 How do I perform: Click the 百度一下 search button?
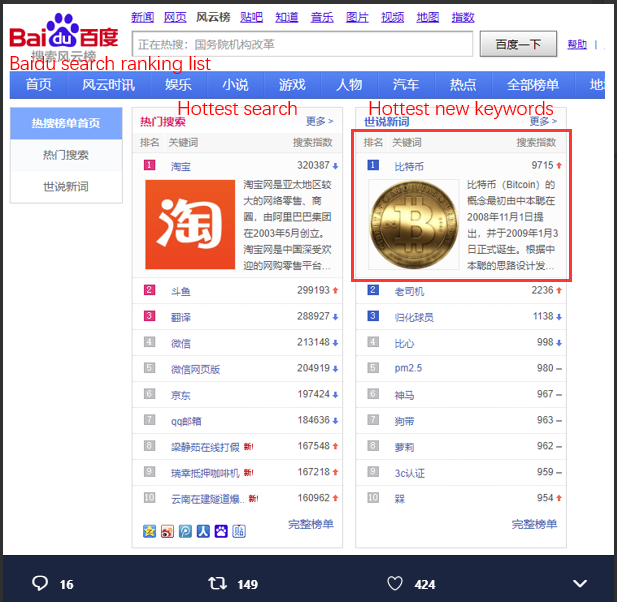pyautogui.click(x=518, y=44)
